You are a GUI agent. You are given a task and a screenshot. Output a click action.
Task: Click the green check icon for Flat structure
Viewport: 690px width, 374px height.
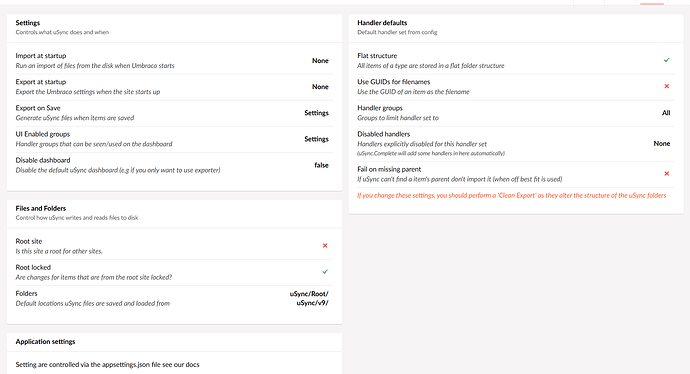(667, 60)
